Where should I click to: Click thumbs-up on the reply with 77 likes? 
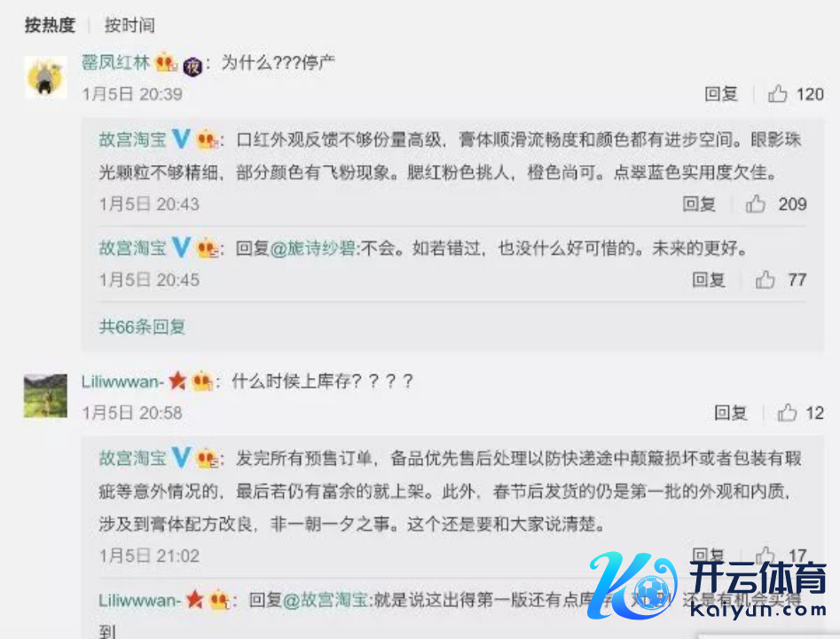coord(765,280)
